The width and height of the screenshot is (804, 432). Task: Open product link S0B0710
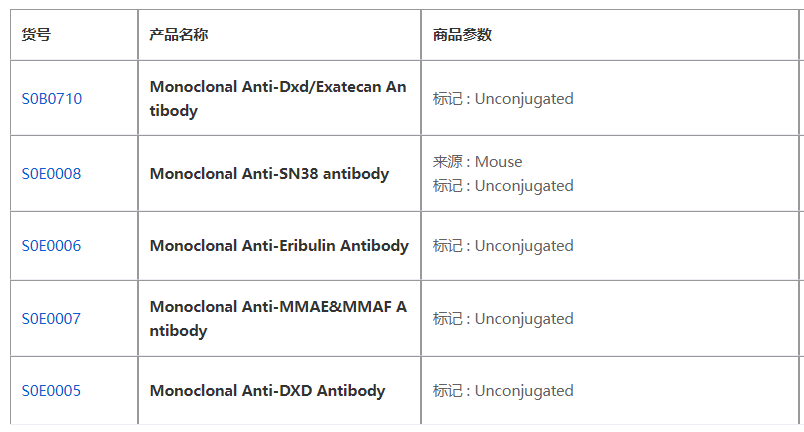click(52, 99)
